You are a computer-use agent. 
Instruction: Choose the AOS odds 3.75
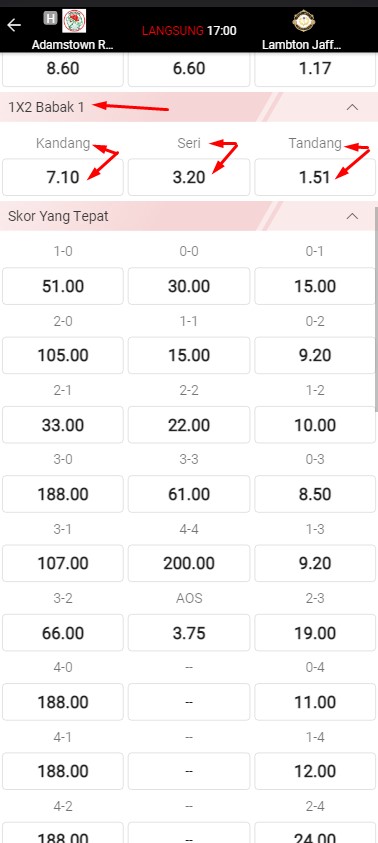(189, 633)
